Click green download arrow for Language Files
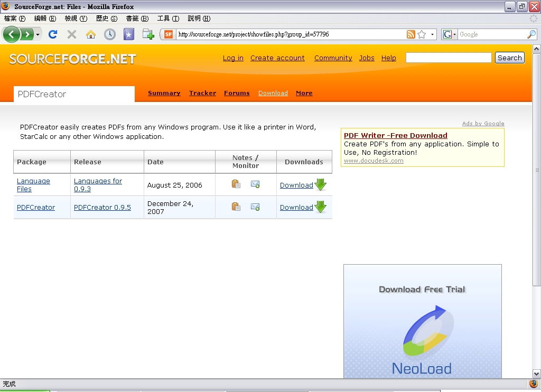Viewport: 541px width, 392px height. (321, 184)
